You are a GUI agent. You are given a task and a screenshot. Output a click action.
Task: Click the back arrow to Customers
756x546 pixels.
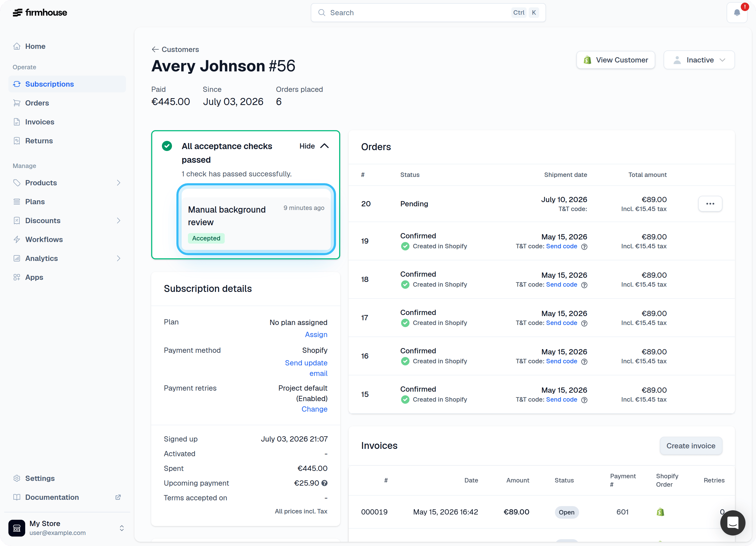point(155,49)
